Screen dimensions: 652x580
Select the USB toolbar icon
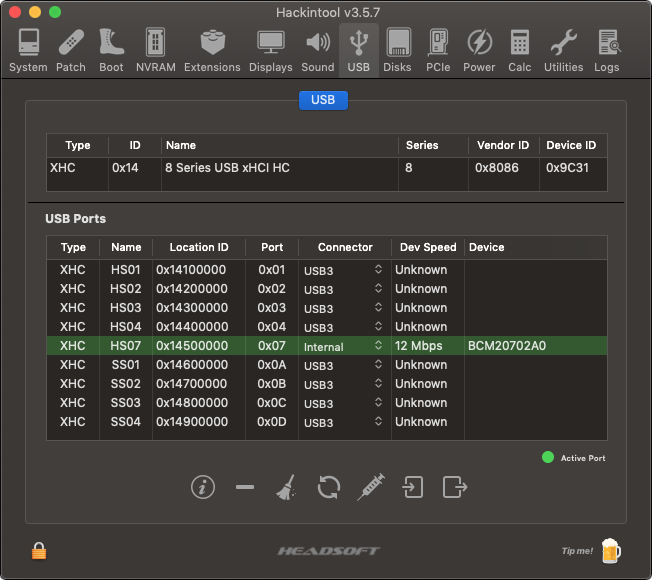click(x=358, y=50)
